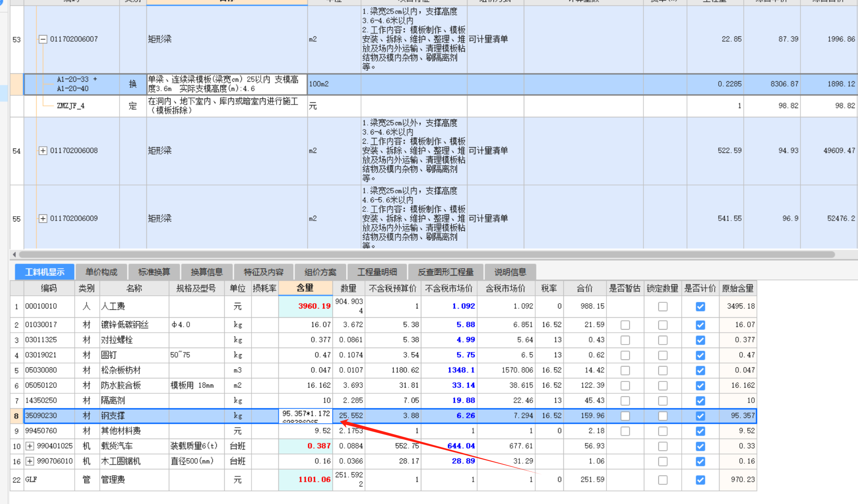Click the 含量 input field of 钢支撑 row
Screen dimensions: 858x504
click(306, 416)
